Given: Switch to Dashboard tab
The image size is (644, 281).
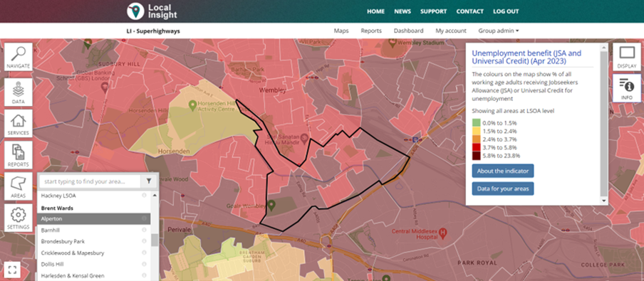Looking at the screenshot, I should coord(409,31).
